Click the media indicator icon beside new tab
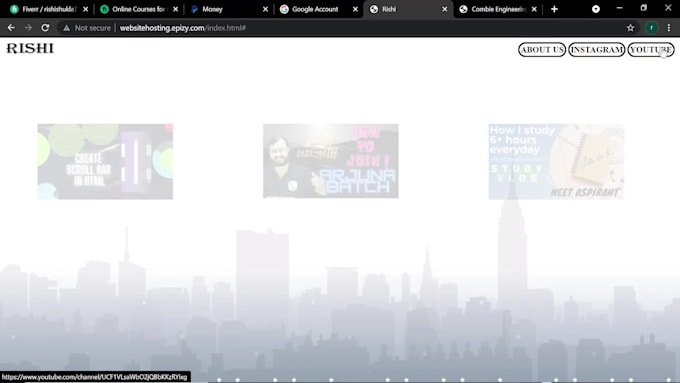Screen dimensions: 680x383 596,9
